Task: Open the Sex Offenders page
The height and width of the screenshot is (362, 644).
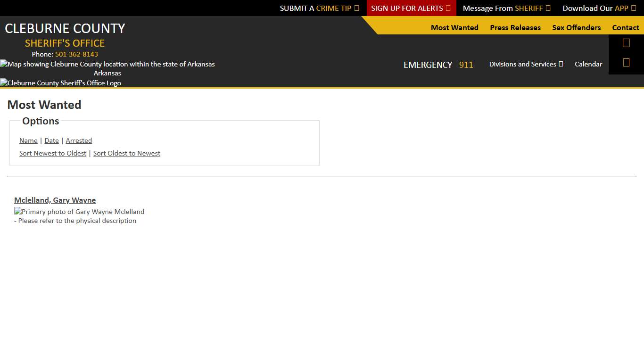Action: [x=576, y=27]
